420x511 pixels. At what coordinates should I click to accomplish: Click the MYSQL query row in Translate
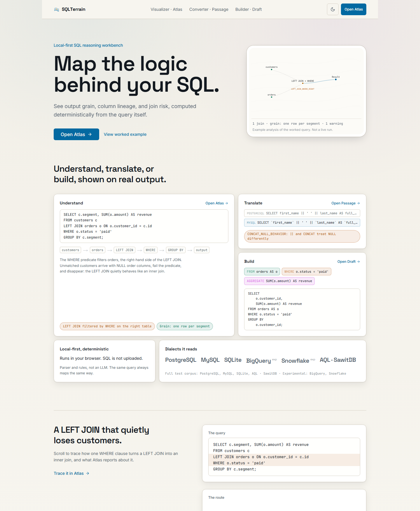302,223
